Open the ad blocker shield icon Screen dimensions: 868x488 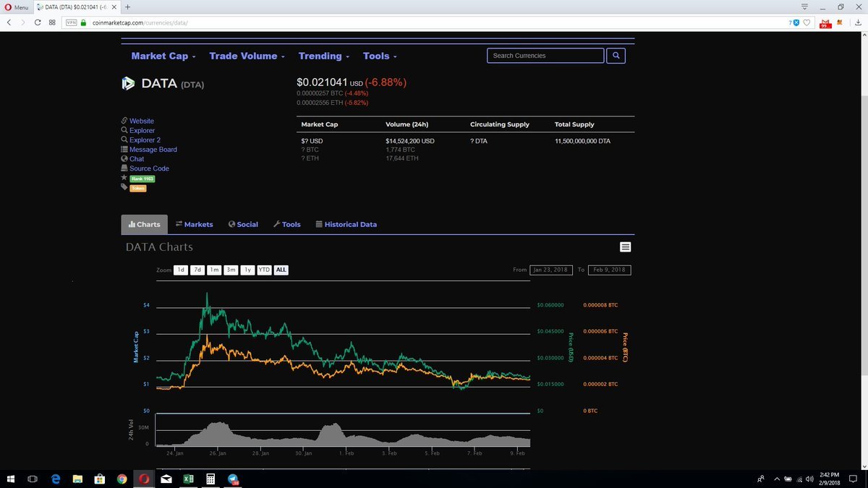[x=796, y=22]
